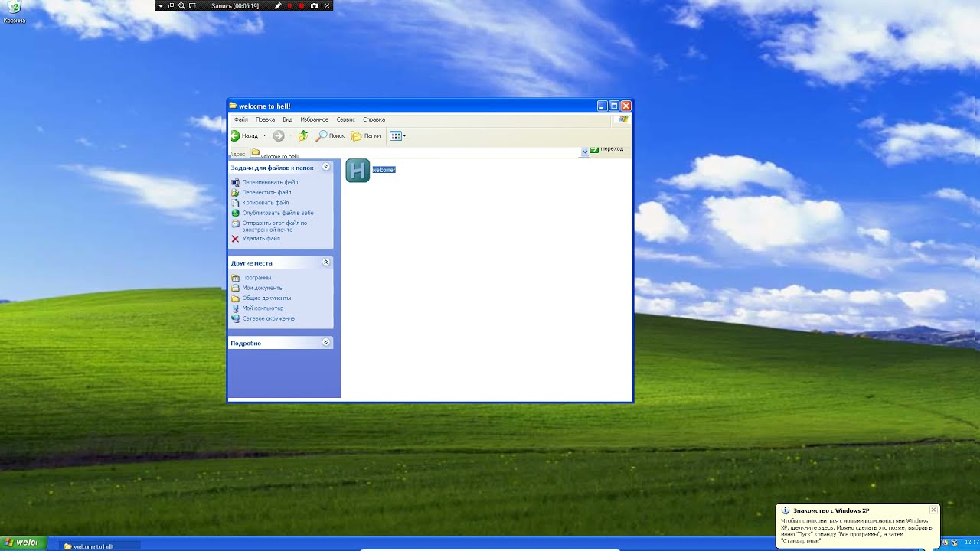Click the grey Forward arrow button

pos(279,135)
